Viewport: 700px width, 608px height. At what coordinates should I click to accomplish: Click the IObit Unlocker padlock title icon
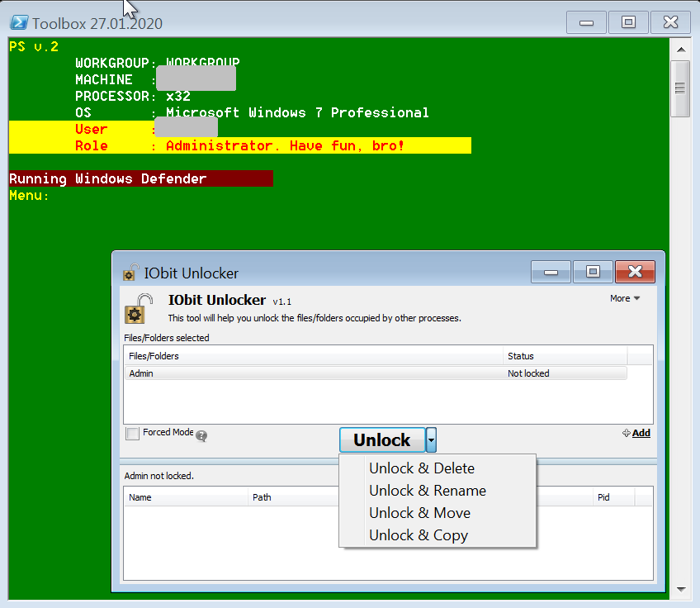(x=130, y=273)
